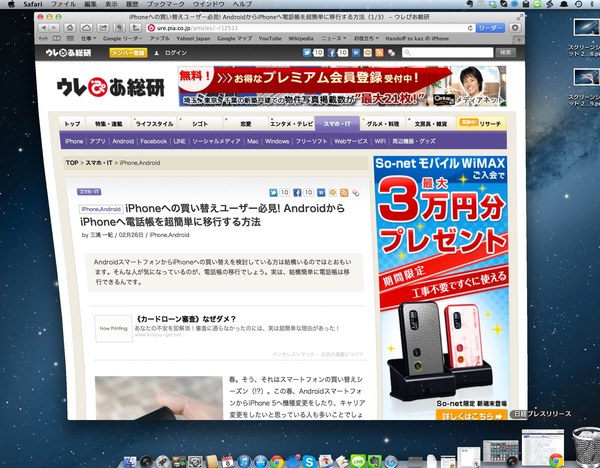Viewport: 600px width, 468px height.
Task: Click the ログイン link
Action: pos(171,52)
